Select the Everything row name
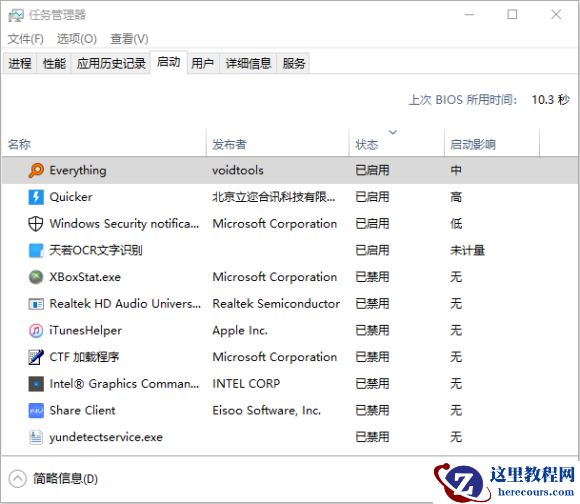Screen dimensions: 580x504 tap(78, 170)
